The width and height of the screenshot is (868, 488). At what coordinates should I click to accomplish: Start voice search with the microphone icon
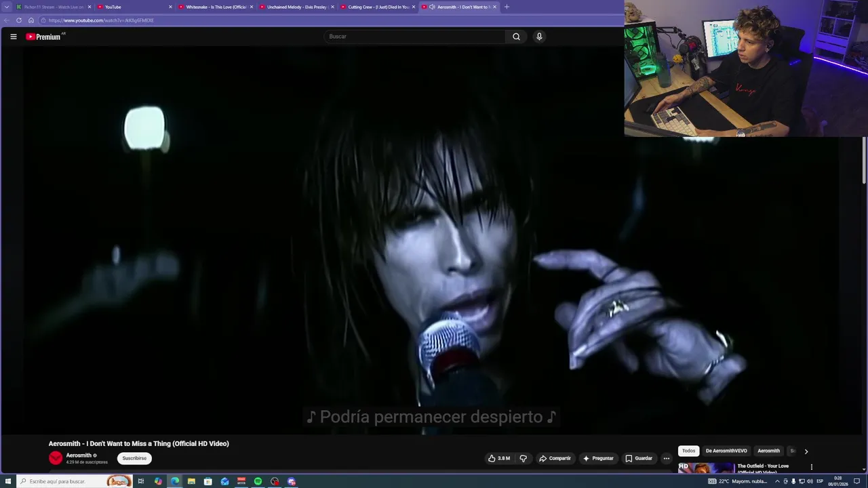click(539, 37)
